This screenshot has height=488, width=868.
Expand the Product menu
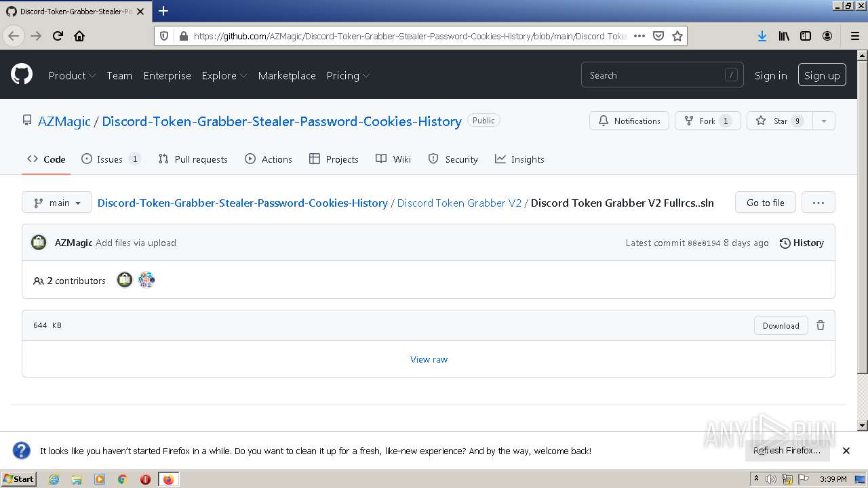click(72, 75)
